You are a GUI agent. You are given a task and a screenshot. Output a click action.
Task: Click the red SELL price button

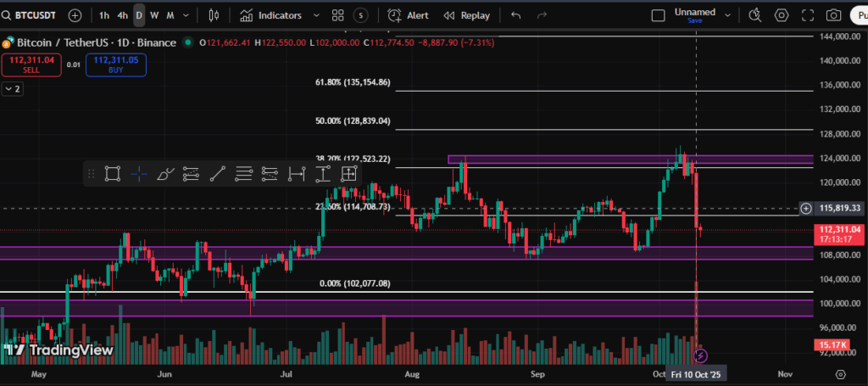click(x=31, y=64)
